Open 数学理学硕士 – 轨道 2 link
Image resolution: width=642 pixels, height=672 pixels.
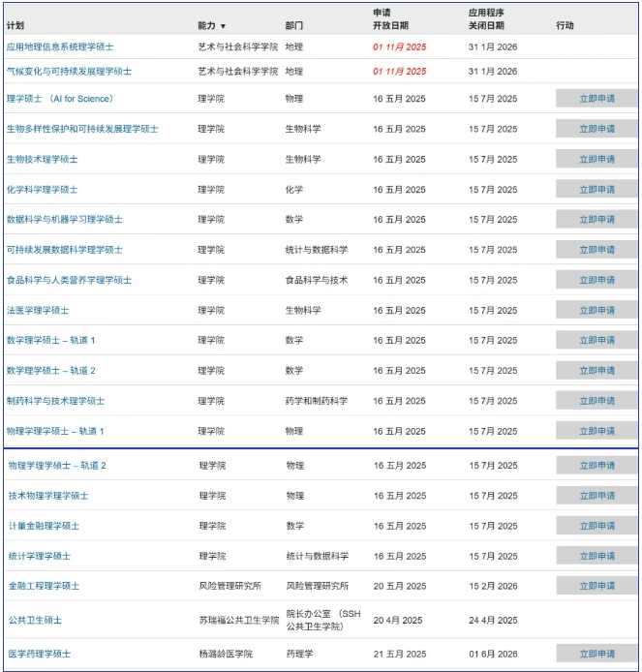51,371
